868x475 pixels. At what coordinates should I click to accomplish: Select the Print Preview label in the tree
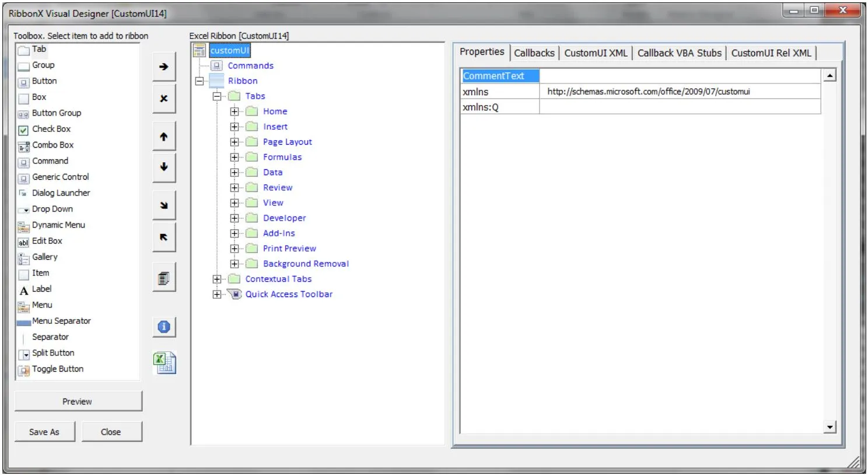289,249
